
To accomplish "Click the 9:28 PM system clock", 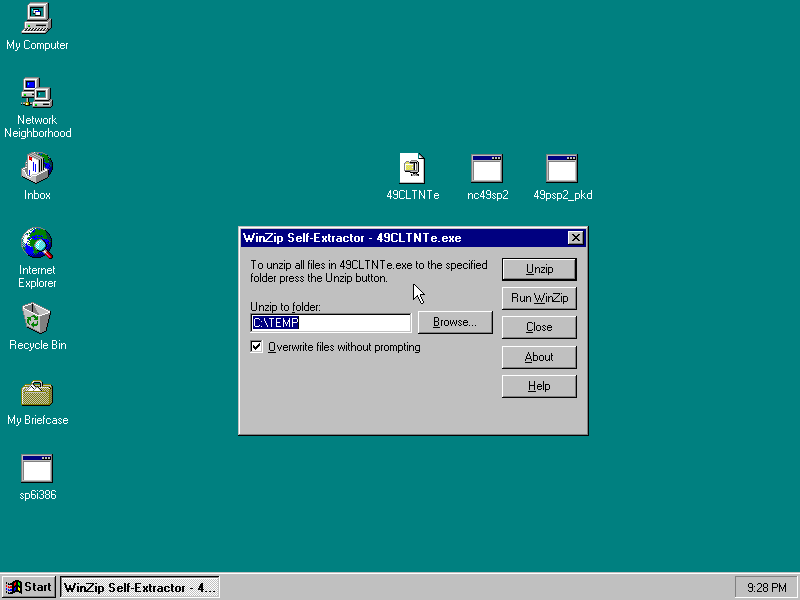I will point(766,588).
